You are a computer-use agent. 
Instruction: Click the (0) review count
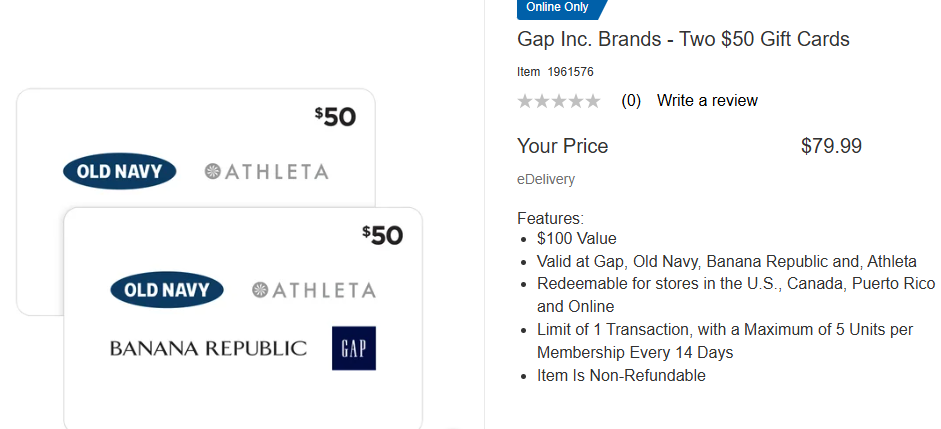631,101
